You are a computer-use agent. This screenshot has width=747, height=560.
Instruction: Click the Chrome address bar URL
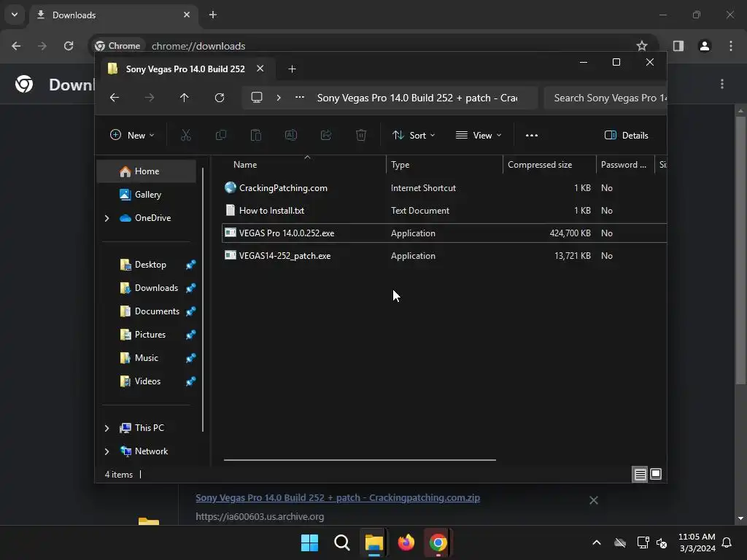click(x=198, y=46)
